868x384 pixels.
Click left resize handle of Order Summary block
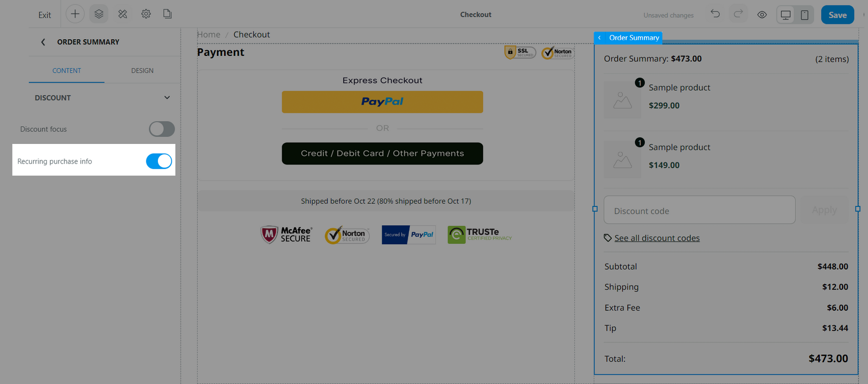click(x=595, y=209)
